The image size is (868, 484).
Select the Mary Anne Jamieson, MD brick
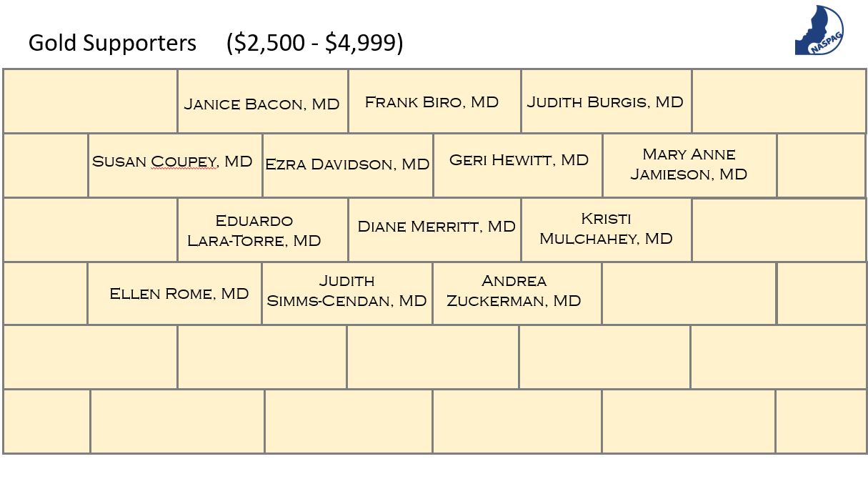[689, 165]
